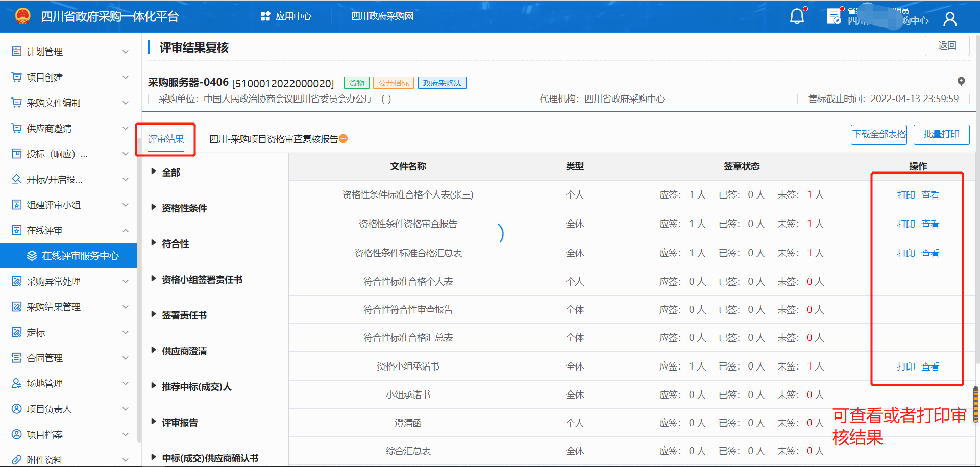The height and width of the screenshot is (467, 980).
Task: Click the 项目档案 sidebar icon
Action: 17,434
